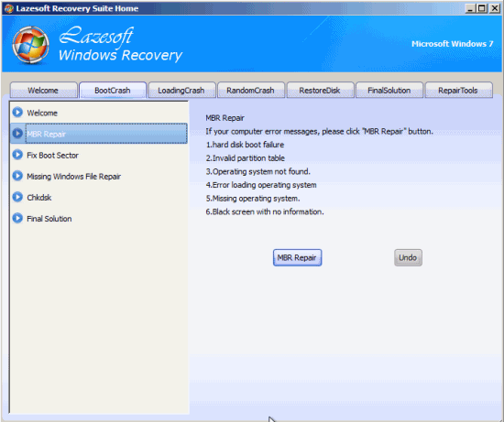Click the arrow icon beside Welcome in sidebar
The height and width of the screenshot is (422, 504).
(x=17, y=113)
